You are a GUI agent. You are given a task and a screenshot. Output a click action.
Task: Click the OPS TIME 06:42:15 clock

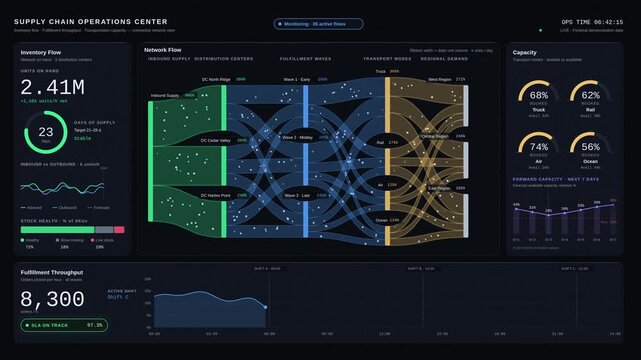[592, 22]
